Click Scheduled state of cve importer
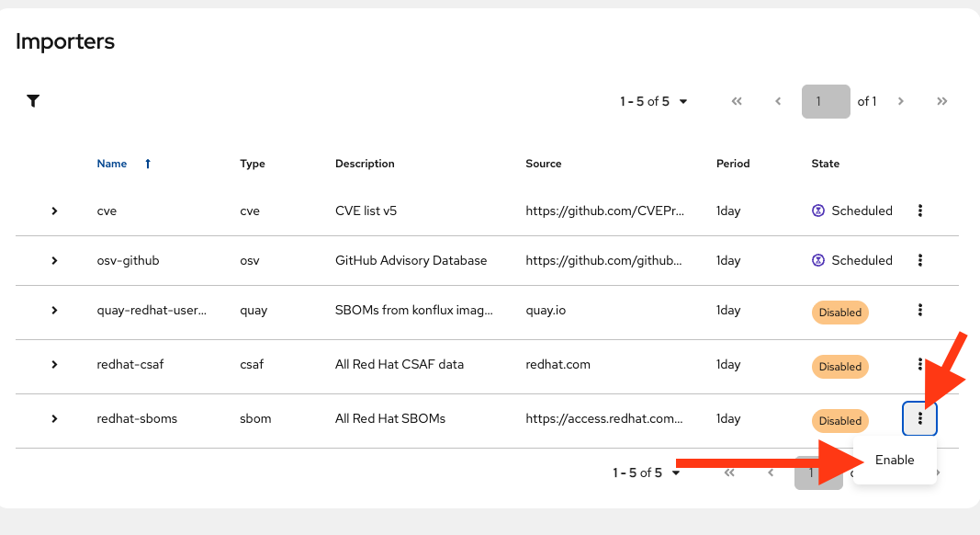980x535 pixels. coord(852,211)
